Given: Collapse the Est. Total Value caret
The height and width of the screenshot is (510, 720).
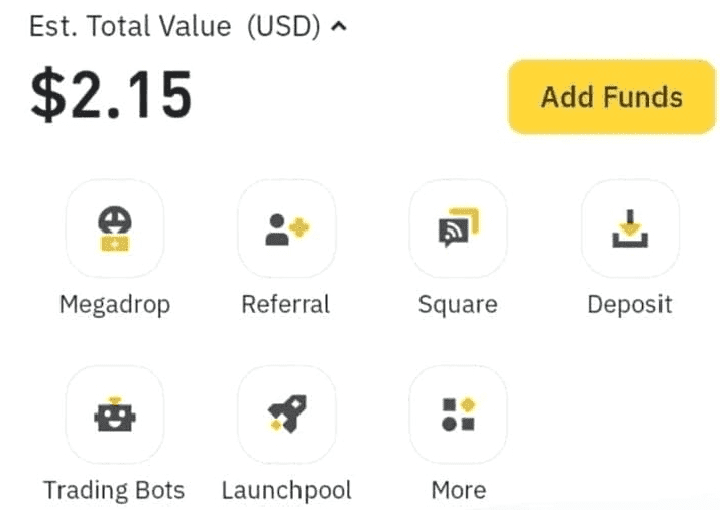Looking at the screenshot, I should [x=338, y=28].
